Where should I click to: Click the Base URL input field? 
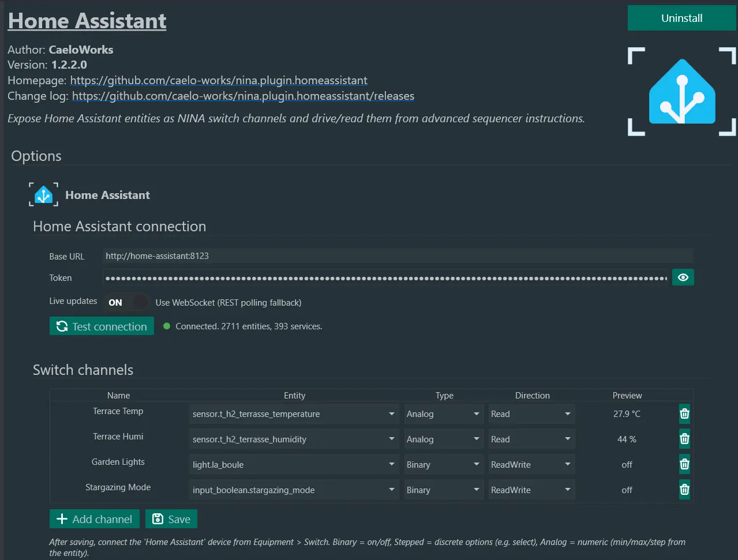pos(398,256)
